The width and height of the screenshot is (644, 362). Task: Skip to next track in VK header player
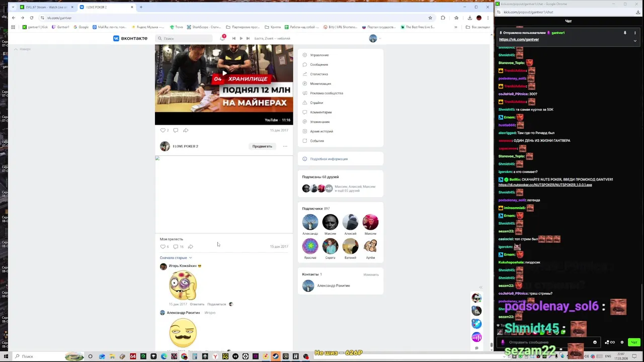click(248, 38)
